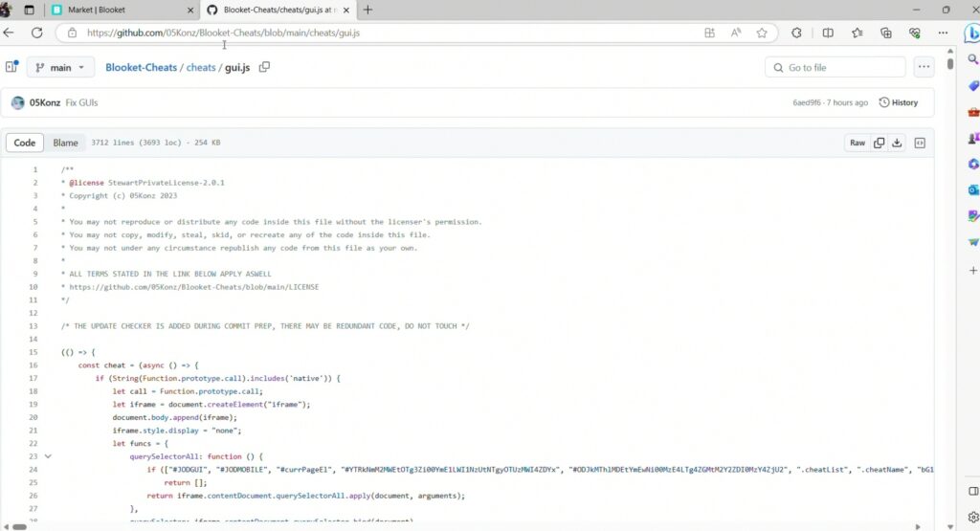980x531 pixels.
Task: Open browser essentials heart icon
Action: pos(914,33)
